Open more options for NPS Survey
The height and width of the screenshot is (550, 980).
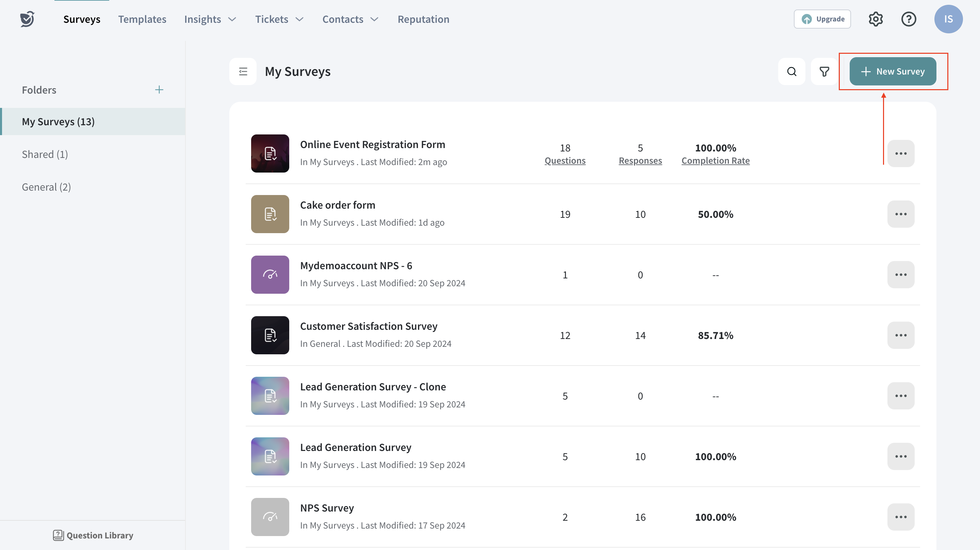900,517
